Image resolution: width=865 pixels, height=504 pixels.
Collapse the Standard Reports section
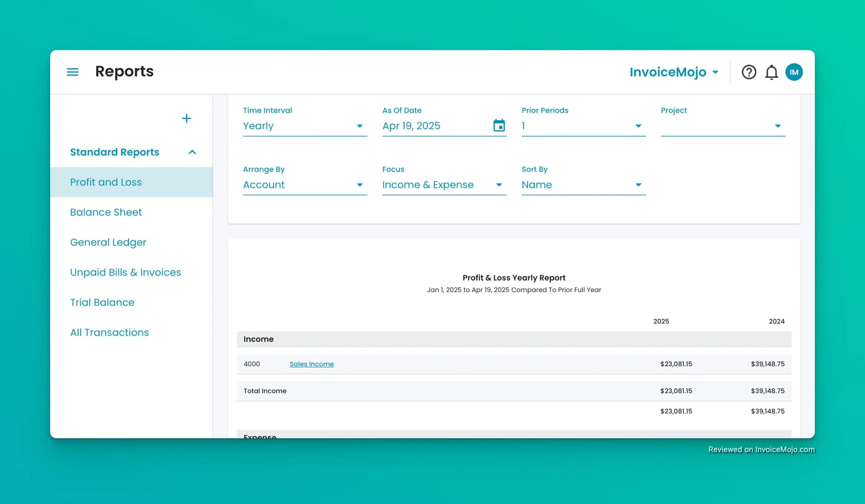[x=192, y=152]
